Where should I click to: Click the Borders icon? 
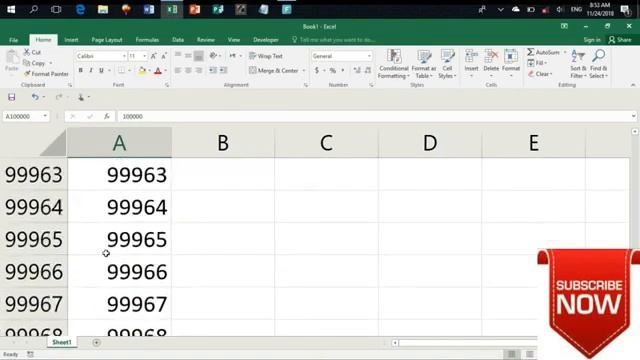[x=122, y=70]
